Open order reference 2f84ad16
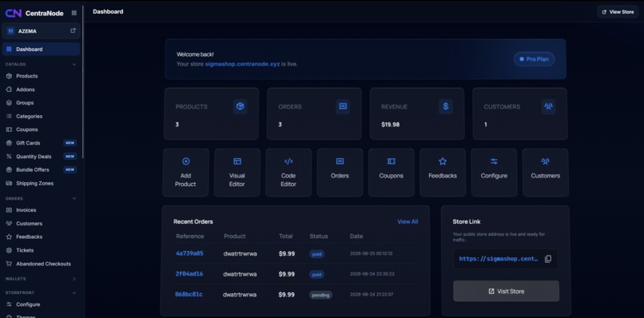Image resolution: width=644 pixels, height=318 pixels. pos(189,273)
